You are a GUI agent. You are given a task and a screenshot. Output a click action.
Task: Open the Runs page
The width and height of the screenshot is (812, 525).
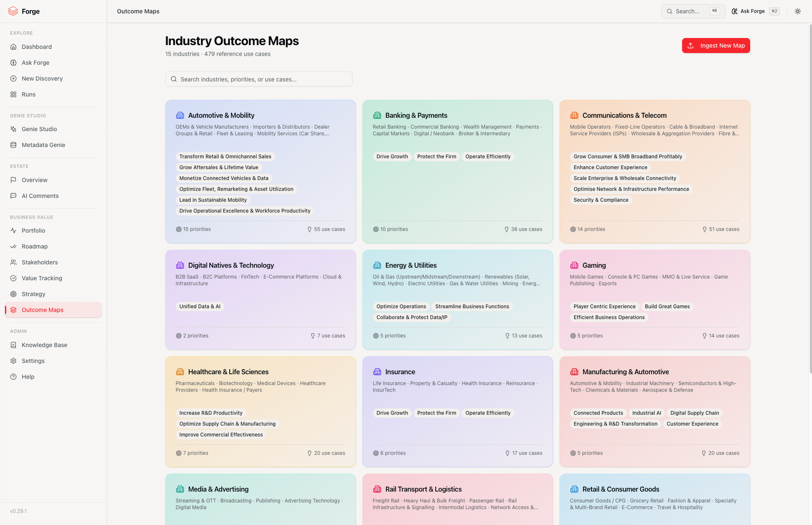tap(53, 94)
